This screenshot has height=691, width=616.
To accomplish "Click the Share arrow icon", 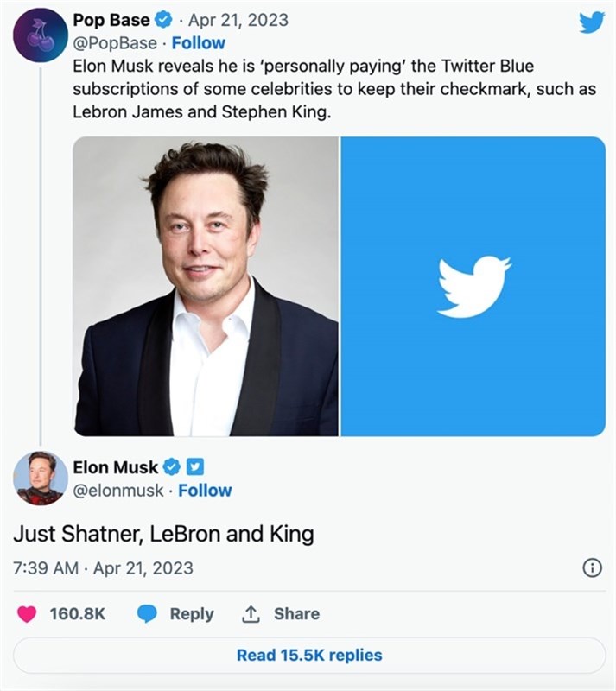I will coord(251,613).
